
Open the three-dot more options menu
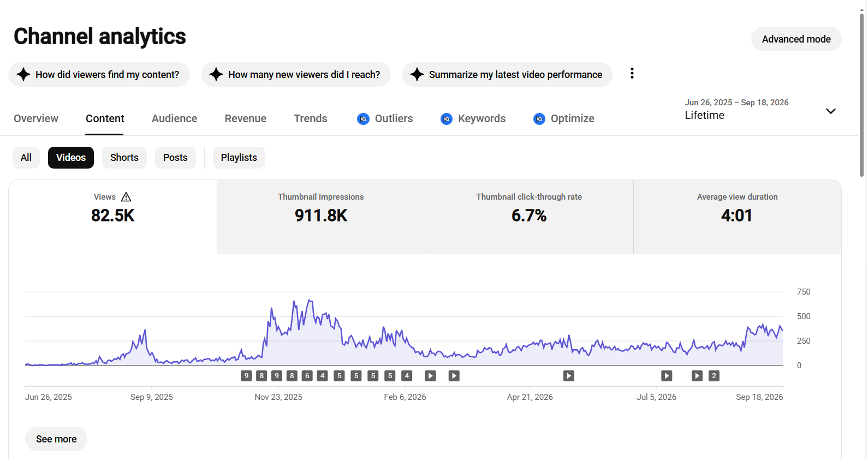(x=632, y=73)
